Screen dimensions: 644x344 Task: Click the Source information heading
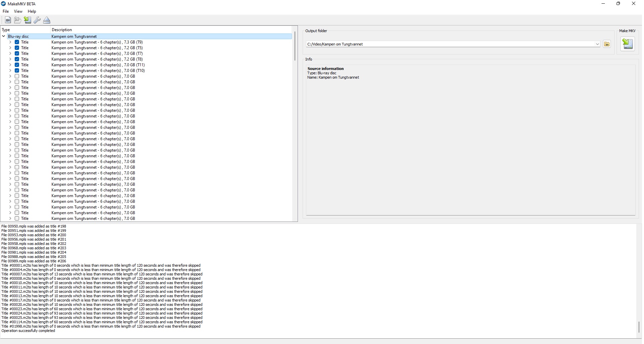coord(326,69)
